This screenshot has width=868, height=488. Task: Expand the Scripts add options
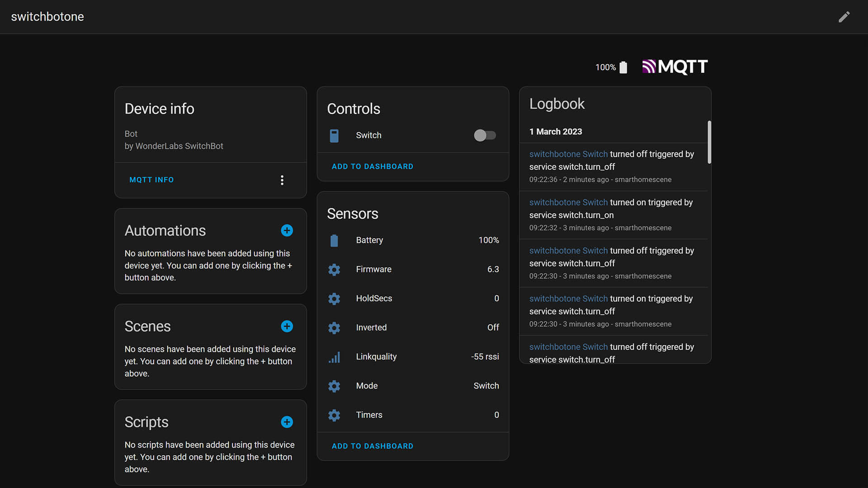(x=286, y=422)
